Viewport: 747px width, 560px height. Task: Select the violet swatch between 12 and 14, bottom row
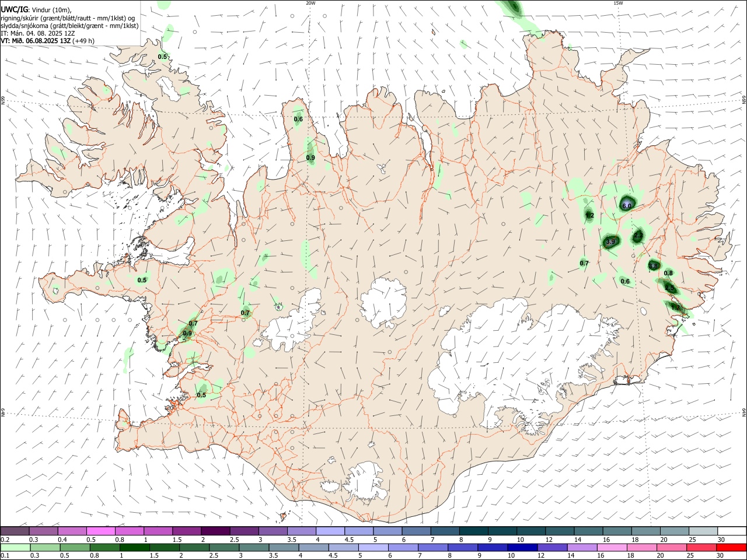(x=553, y=548)
